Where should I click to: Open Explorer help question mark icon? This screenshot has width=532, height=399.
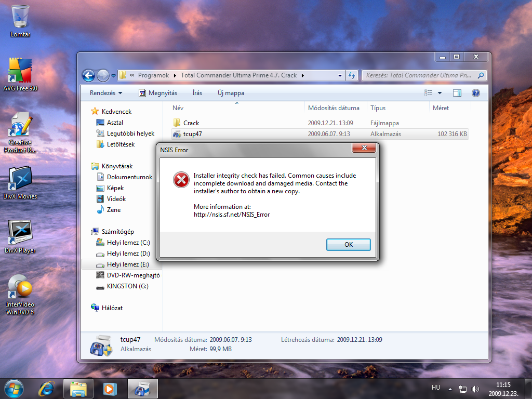(x=476, y=93)
